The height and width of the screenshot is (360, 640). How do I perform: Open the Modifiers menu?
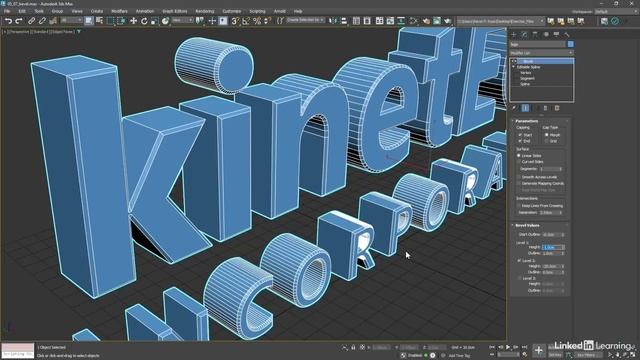[x=119, y=11]
